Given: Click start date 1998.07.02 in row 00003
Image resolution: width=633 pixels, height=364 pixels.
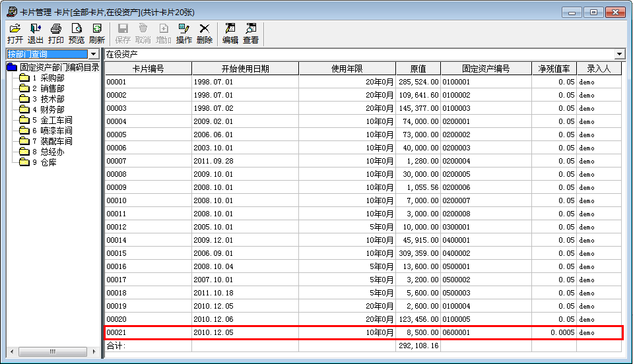Looking at the screenshot, I should (x=245, y=108).
